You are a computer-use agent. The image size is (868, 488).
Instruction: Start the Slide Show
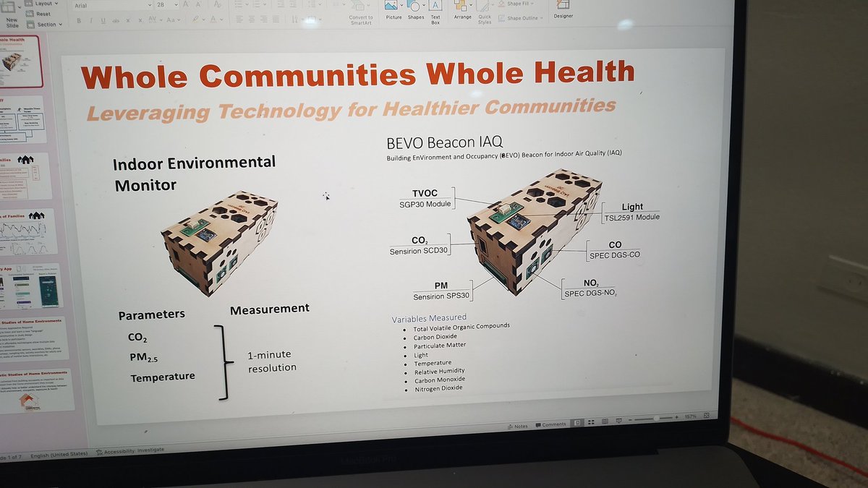point(618,421)
